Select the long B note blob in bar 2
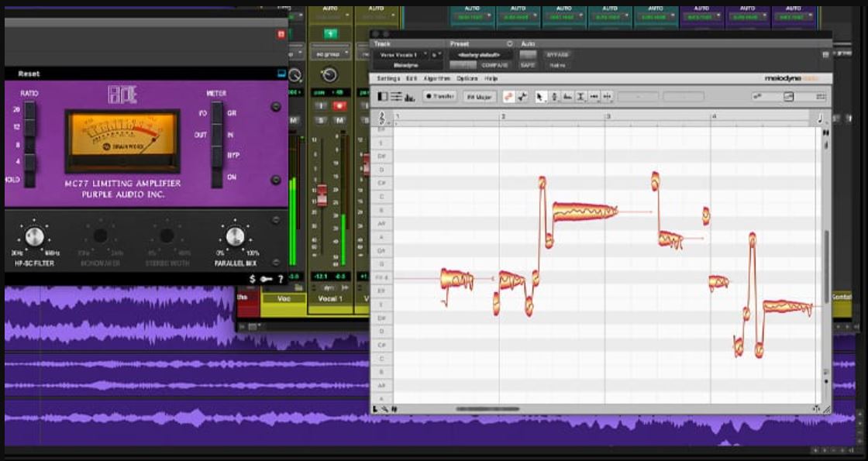 [x=585, y=212]
